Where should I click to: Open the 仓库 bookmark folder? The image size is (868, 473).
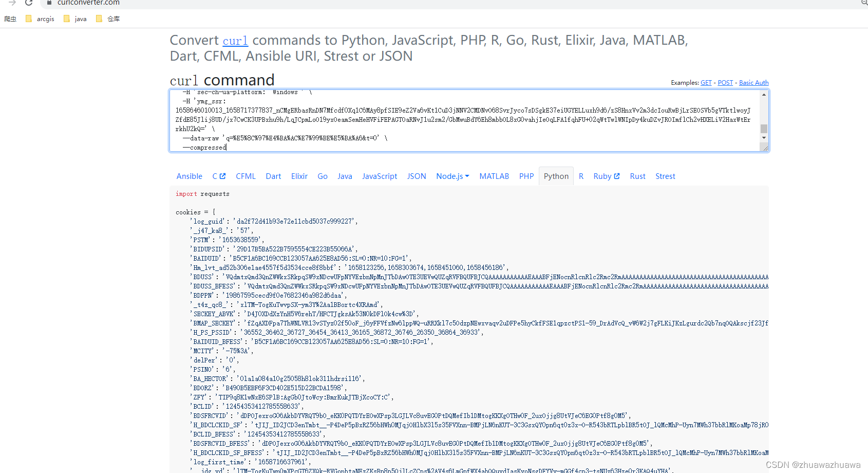(x=108, y=19)
